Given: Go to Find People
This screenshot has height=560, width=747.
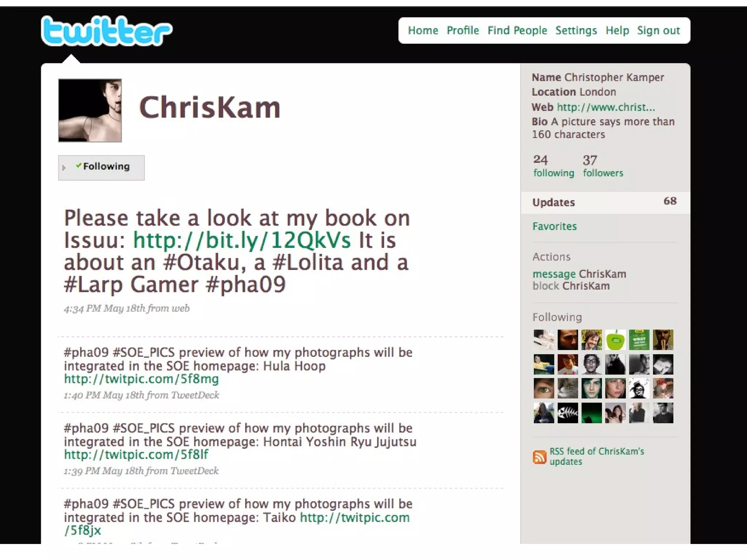Looking at the screenshot, I should (x=517, y=30).
